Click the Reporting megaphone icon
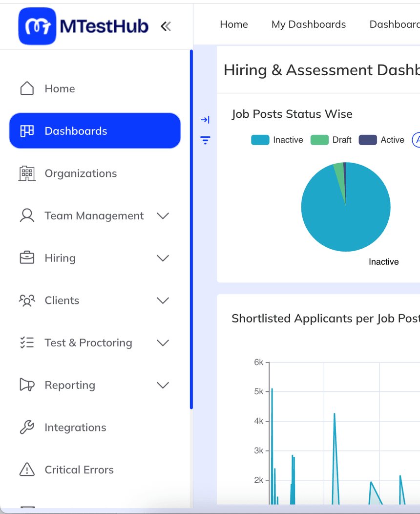 (x=27, y=385)
